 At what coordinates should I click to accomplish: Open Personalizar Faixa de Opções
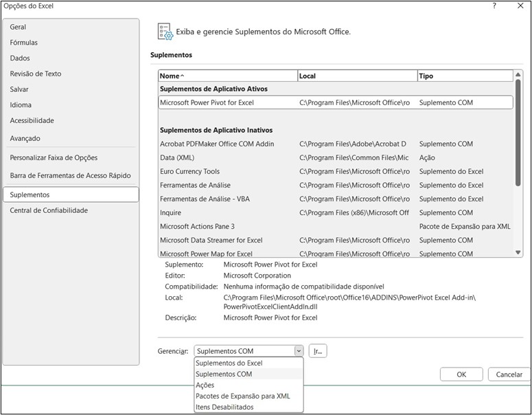coord(71,157)
